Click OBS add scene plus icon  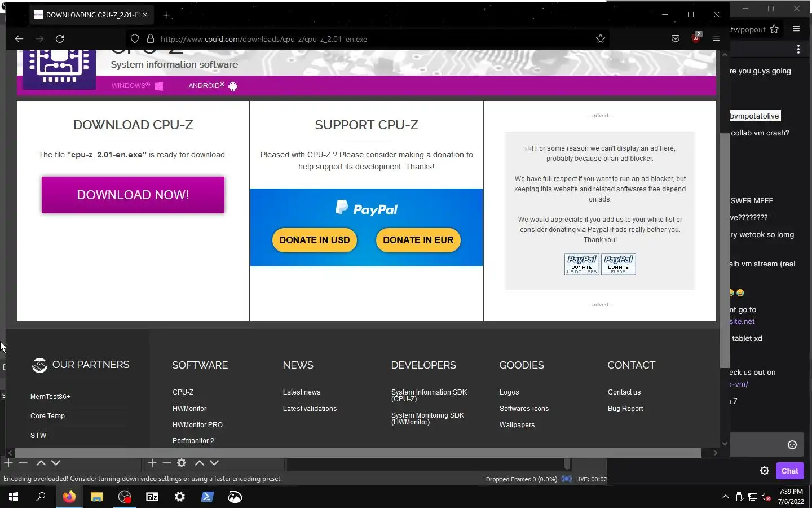(8, 463)
